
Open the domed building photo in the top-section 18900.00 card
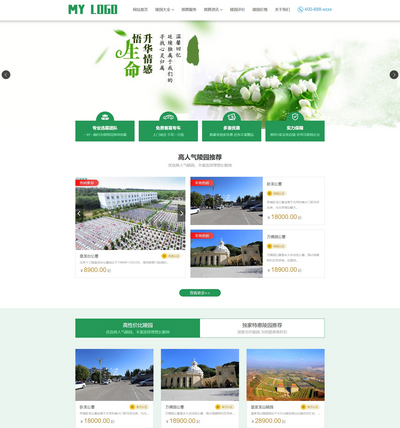pyautogui.click(x=227, y=254)
